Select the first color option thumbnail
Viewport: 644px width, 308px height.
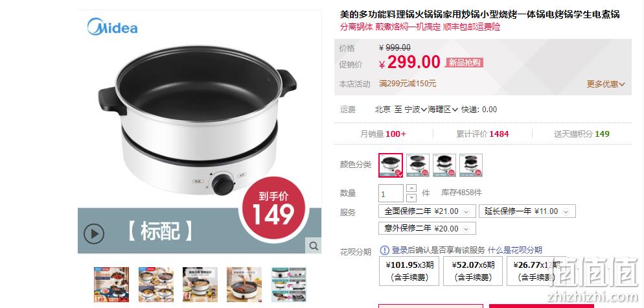(x=391, y=165)
